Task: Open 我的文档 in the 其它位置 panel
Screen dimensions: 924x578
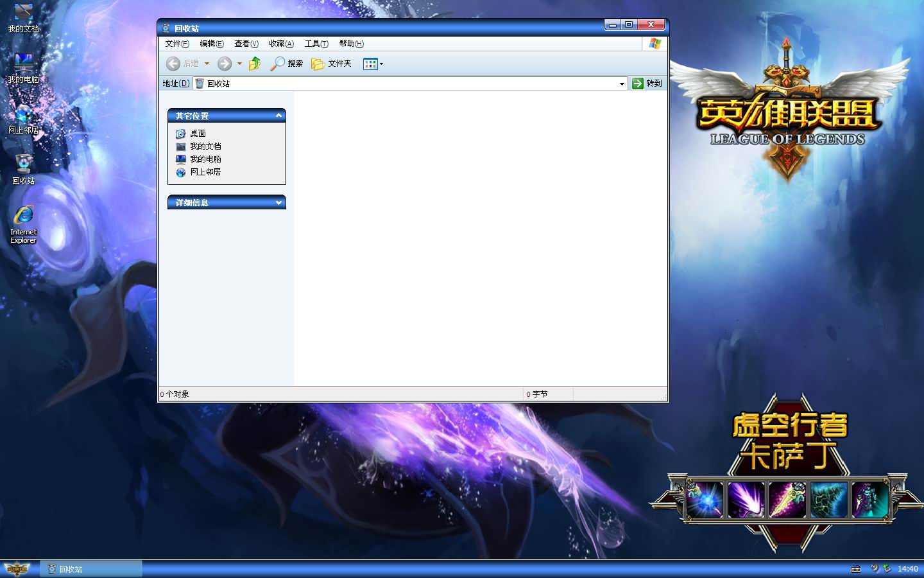Action: click(198, 146)
